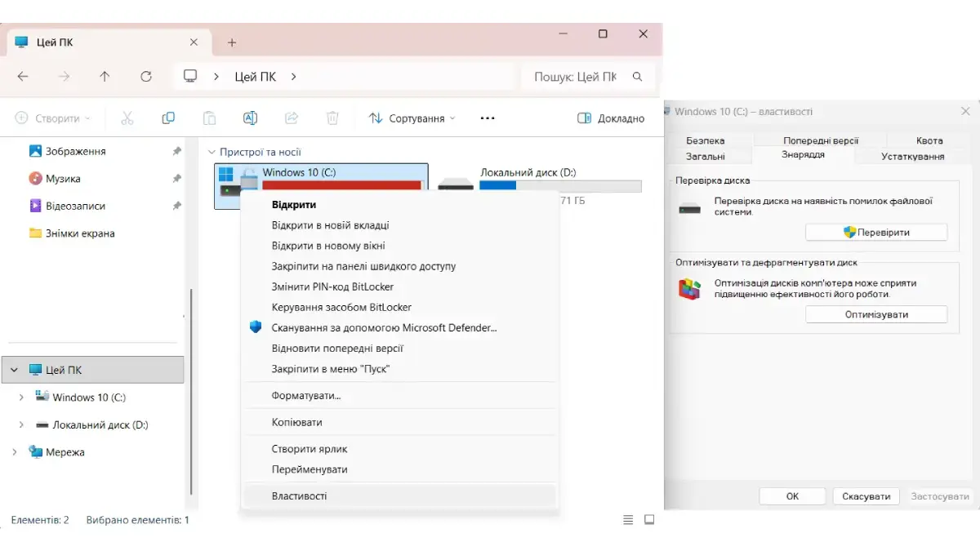Click the Share toolbar icon
This screenshot has width=980, height=551.
coord(292,118)
